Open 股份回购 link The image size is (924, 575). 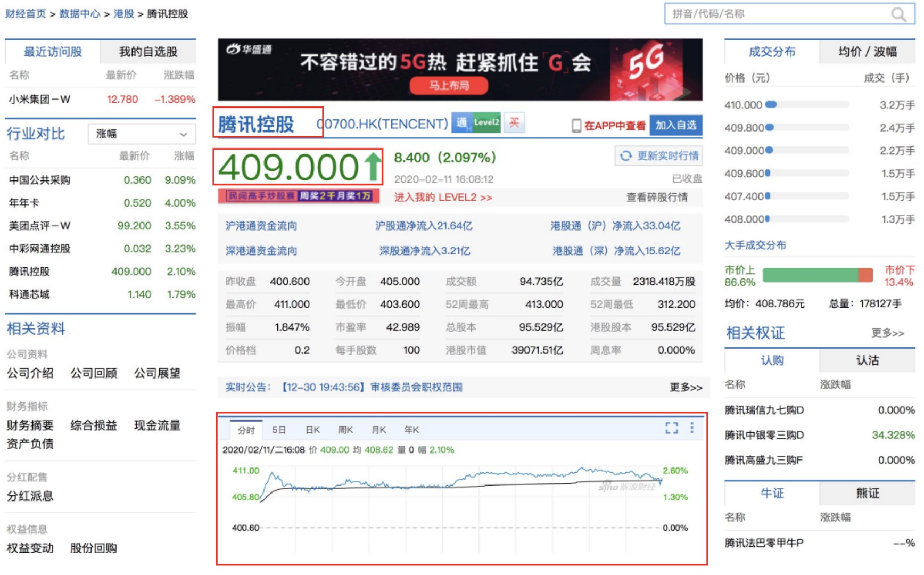click(x=94, y=548)
